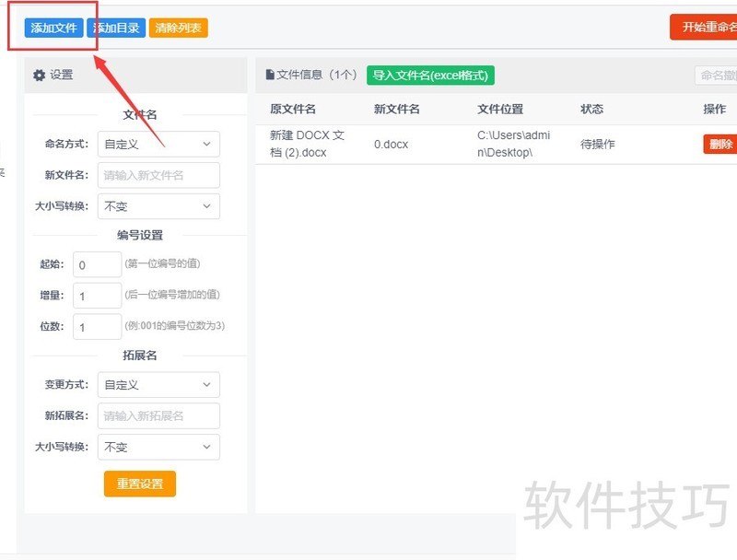Click 导入文件名(excel格式) green button

click(430, 76)
